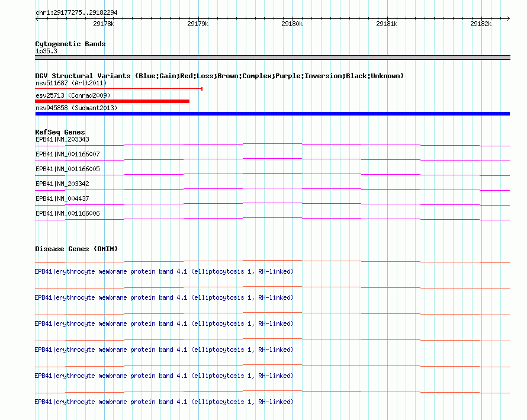527x420 pixels.
Task: Click the RefSeq Genes track title
Action: 60,132
